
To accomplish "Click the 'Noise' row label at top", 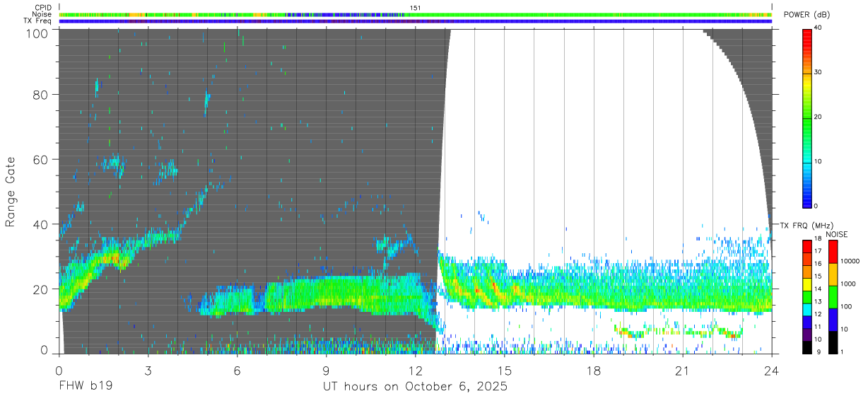I will (42, 14).
